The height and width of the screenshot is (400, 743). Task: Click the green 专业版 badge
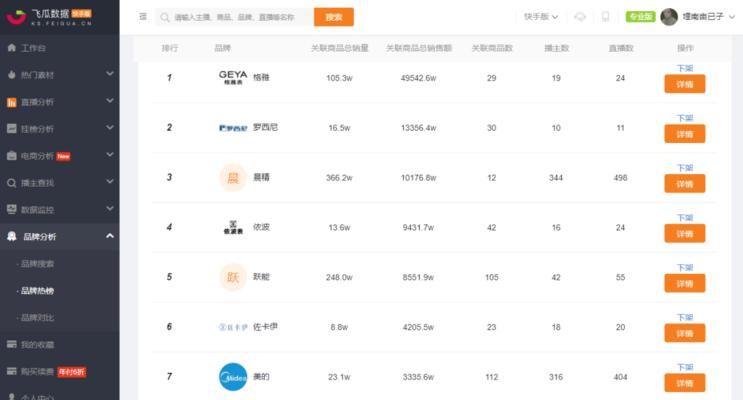pos(640,17)
